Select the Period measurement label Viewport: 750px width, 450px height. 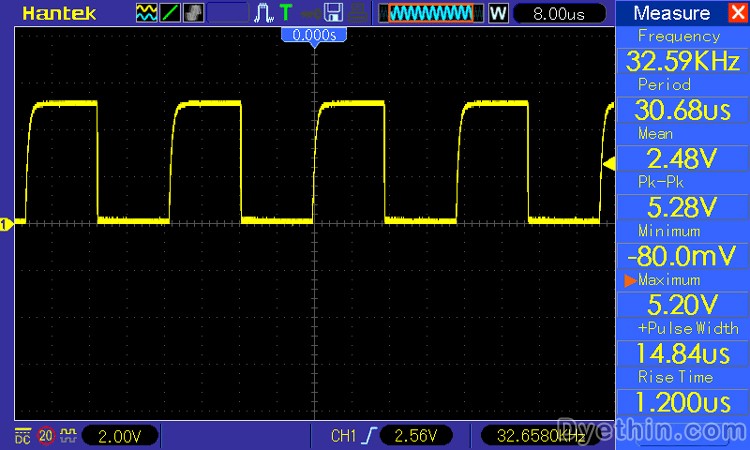coord(664,85)
